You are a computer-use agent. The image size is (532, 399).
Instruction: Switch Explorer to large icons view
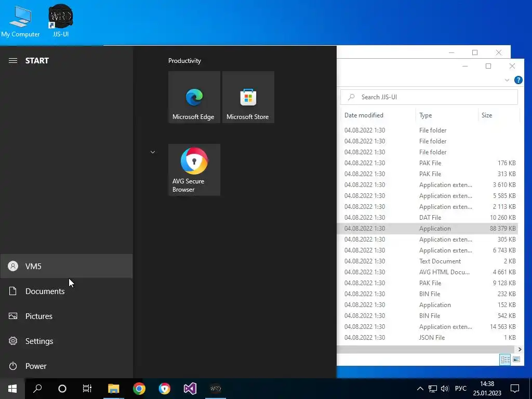click(516, 360)
